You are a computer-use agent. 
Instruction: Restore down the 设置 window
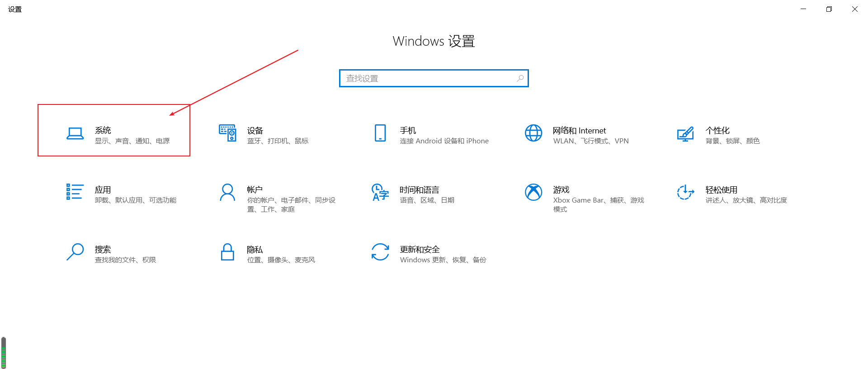point(829,9)
